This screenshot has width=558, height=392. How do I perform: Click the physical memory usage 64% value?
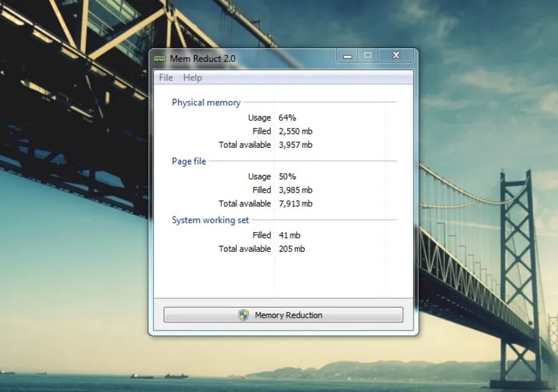pos(287,118)
